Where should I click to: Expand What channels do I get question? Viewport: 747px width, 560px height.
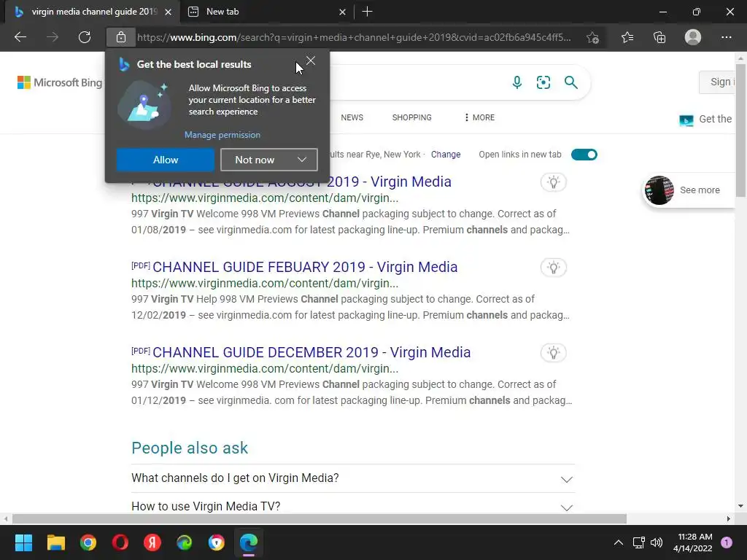tap(353, 478)
